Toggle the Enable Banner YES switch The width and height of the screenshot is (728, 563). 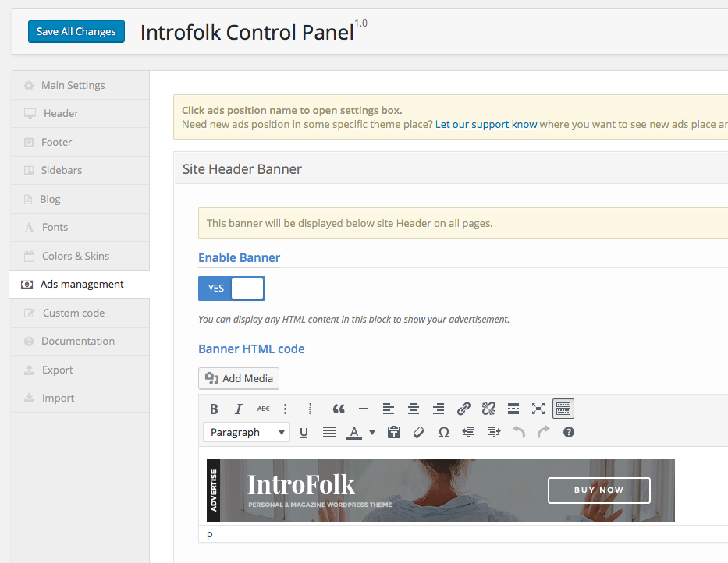point(232,288)
